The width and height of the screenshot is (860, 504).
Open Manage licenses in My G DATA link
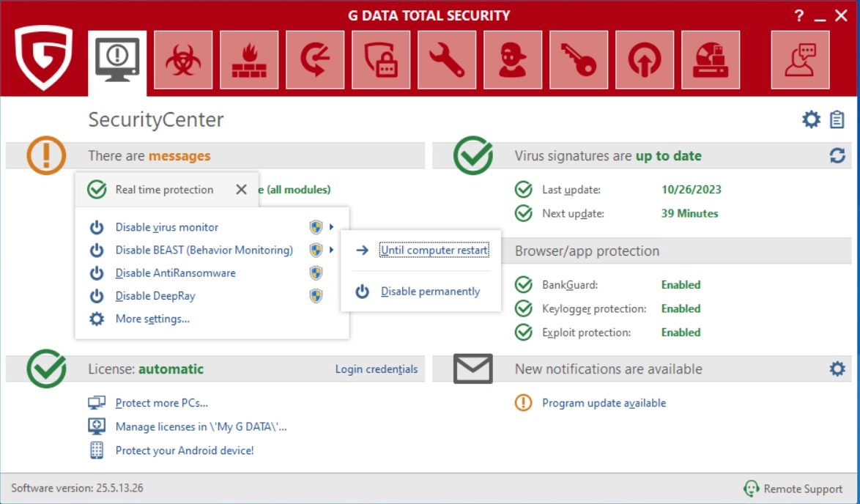(201, 426)
